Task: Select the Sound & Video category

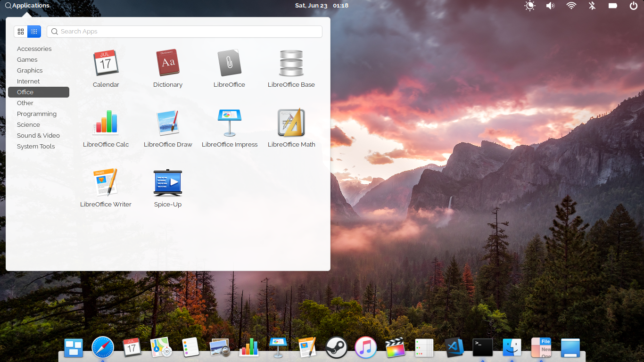Action: pos(39,135)
